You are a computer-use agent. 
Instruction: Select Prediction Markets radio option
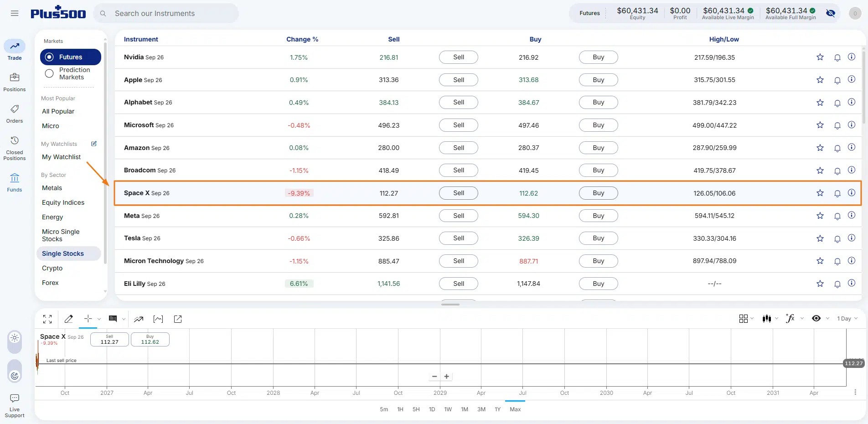(x=49, y=73)
